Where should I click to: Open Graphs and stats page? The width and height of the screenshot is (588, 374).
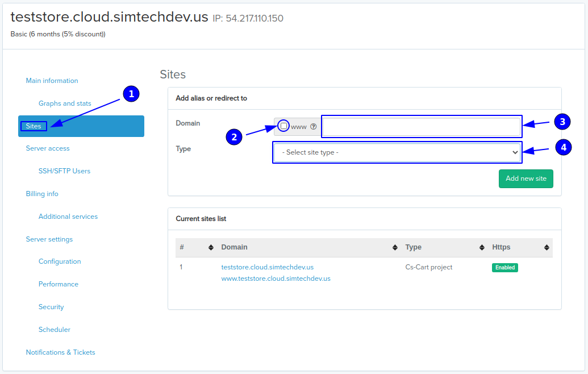pyautogui.click(x=65, y=103)
